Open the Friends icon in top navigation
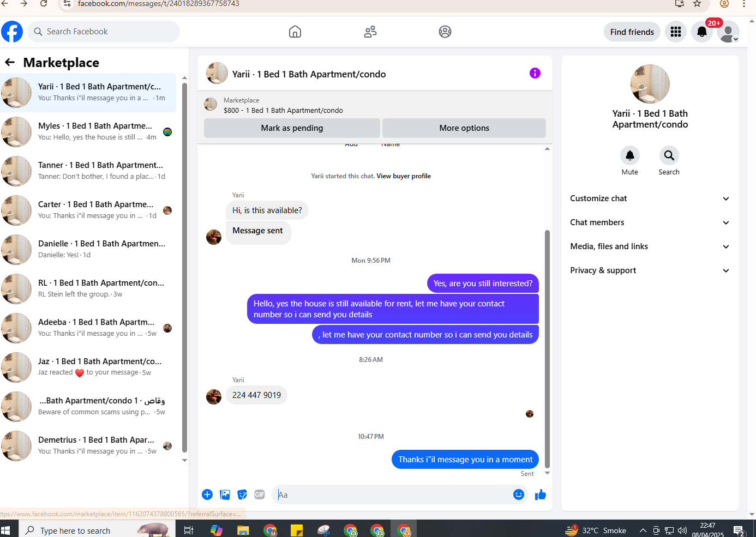This screenshot has height=537, width=756. click(370, 32)
